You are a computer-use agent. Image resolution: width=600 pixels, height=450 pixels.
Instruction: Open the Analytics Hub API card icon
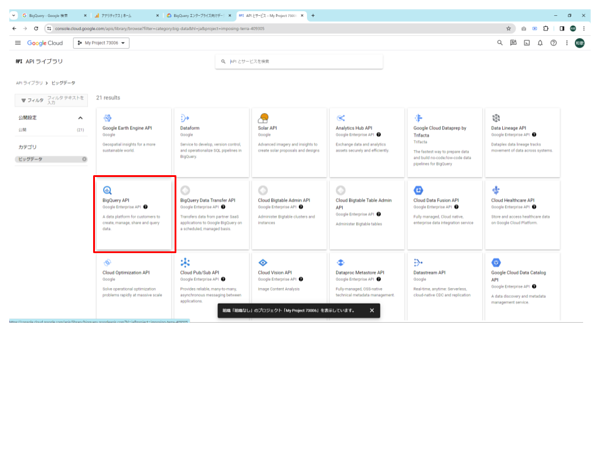point(341,118)
